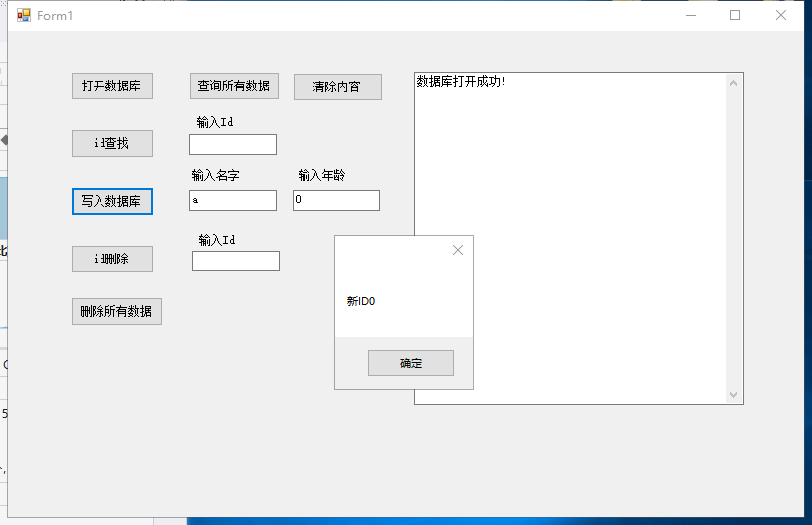Close the Form1 window
812x525 pixels.
(781, 15)
